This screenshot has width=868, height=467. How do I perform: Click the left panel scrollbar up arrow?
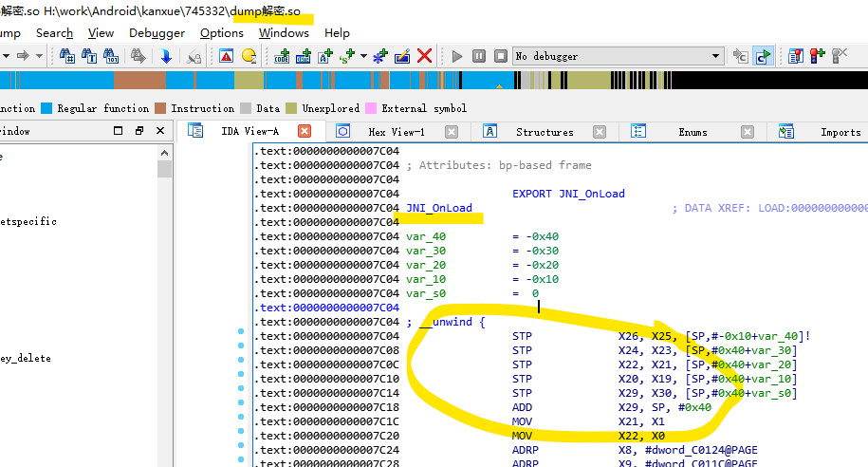[164, 152]
